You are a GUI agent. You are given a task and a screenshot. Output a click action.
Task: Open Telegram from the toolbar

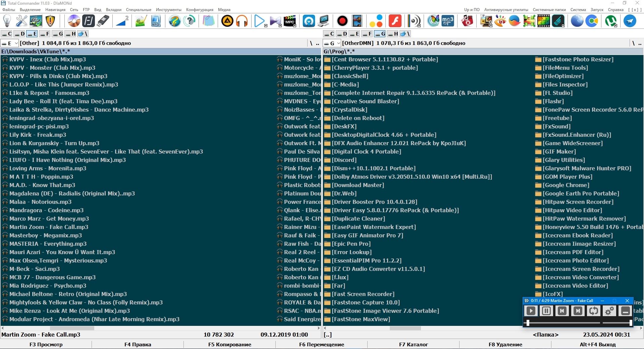pyautogui.click(x=630, y=21)
